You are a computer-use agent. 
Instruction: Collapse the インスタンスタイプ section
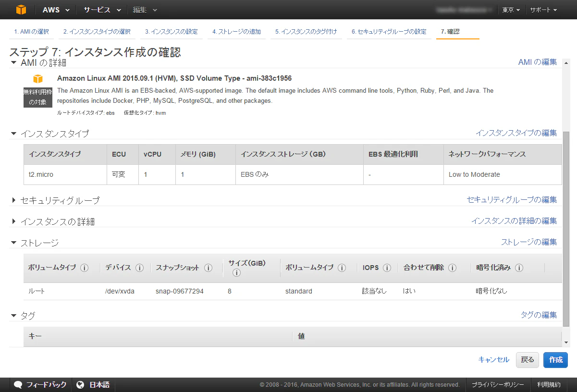click(x=13, y=134)
